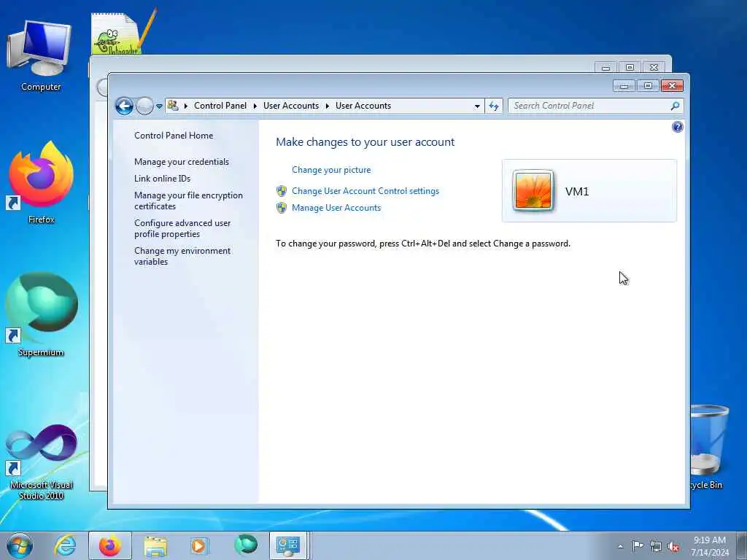Open Windows Media Player from the taskbar
The height and width of the screenshot is (560, 747).
(199, 546)
